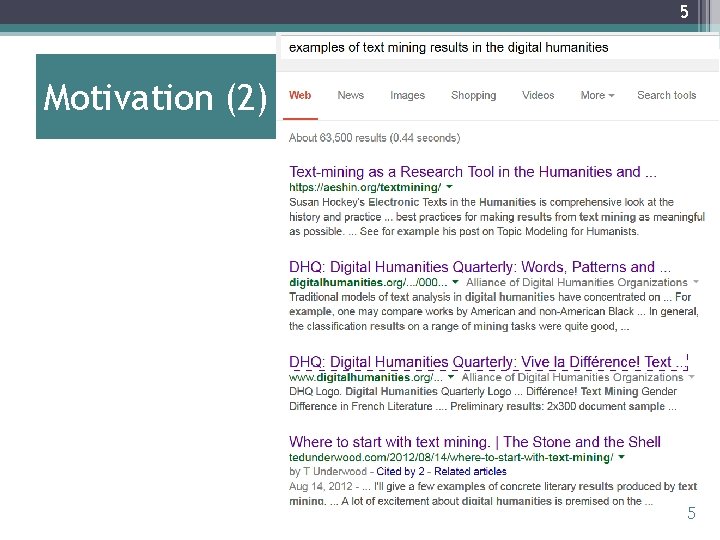
Task: Open 'DHQ: Vive la Différence! Text' result
Action: (x=488, y=362)
